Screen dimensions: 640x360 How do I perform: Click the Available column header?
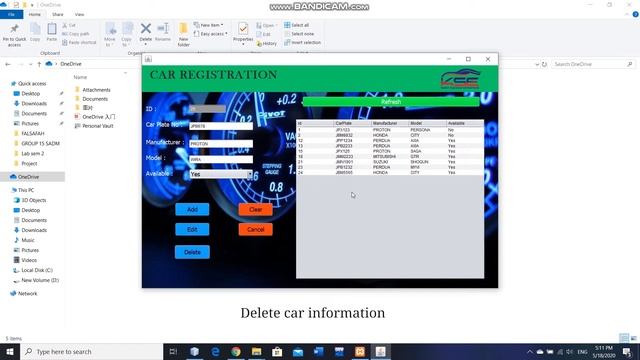(465, 123)
